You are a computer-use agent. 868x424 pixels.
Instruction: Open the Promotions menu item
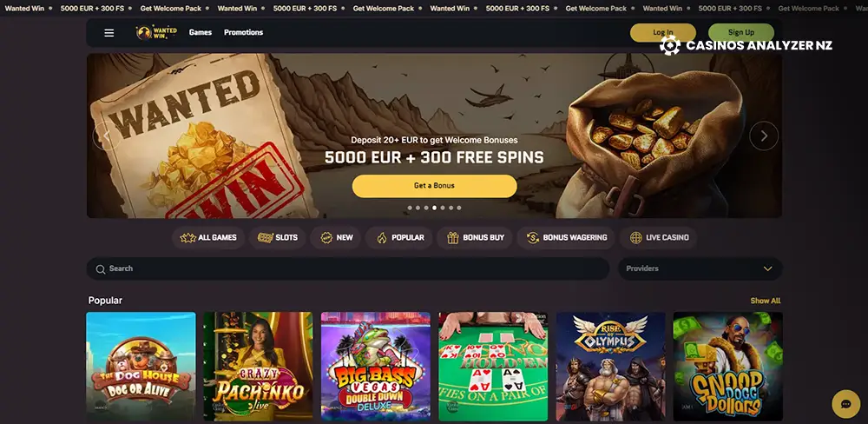tap(244, 33)
